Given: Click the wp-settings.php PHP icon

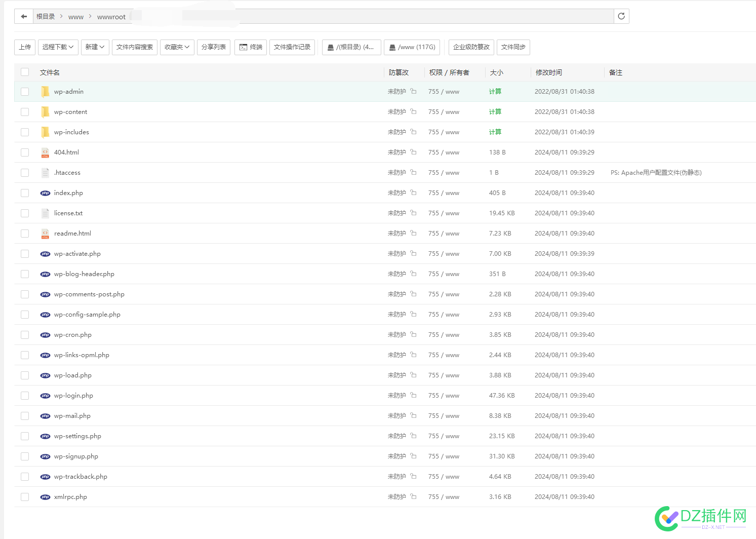Looking at the screenshot, I should tap(45, 436).
